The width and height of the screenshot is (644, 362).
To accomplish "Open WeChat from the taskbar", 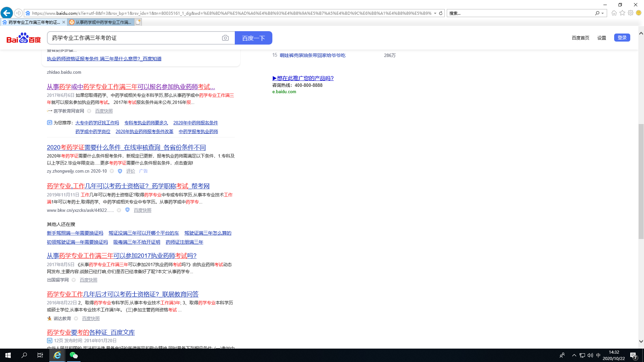I will [x=73, y=355].
